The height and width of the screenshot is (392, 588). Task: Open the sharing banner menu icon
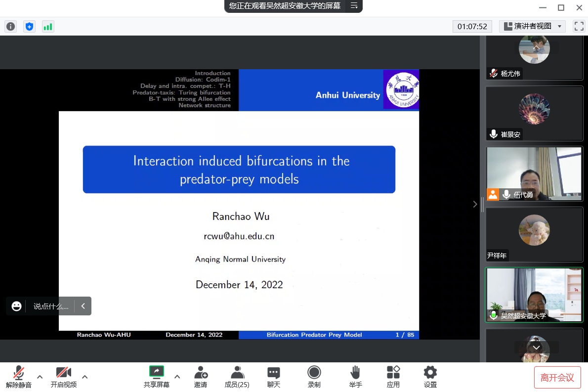pyautogui.click(x=354, y=6)
